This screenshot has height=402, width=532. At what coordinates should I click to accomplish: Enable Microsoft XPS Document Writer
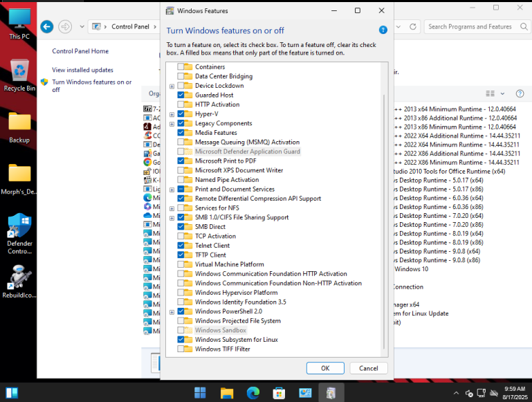tap(181, 170)
